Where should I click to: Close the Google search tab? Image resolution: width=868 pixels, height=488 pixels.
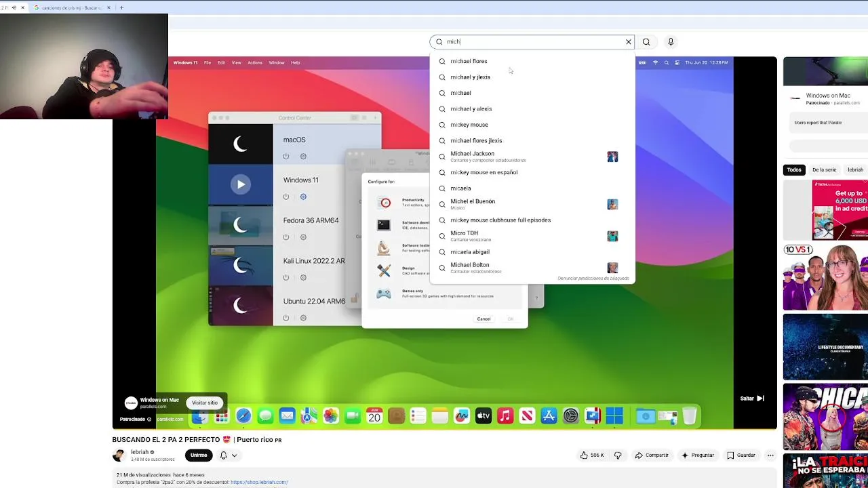click(108, 7)
